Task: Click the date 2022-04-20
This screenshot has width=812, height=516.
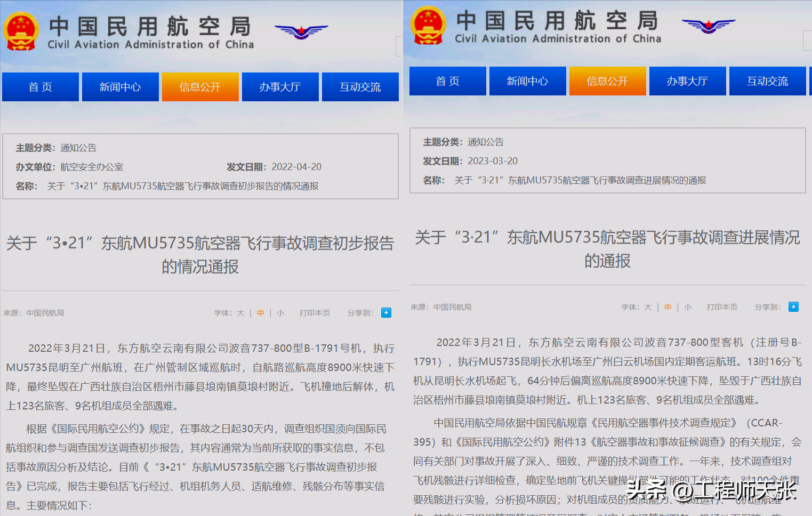Action: (296, 167)
